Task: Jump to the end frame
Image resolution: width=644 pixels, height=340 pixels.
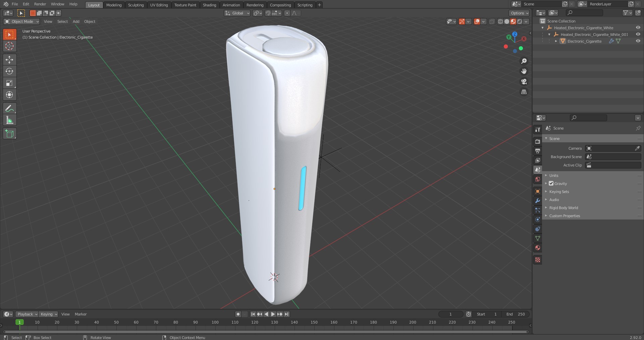Action: (286, 314)
